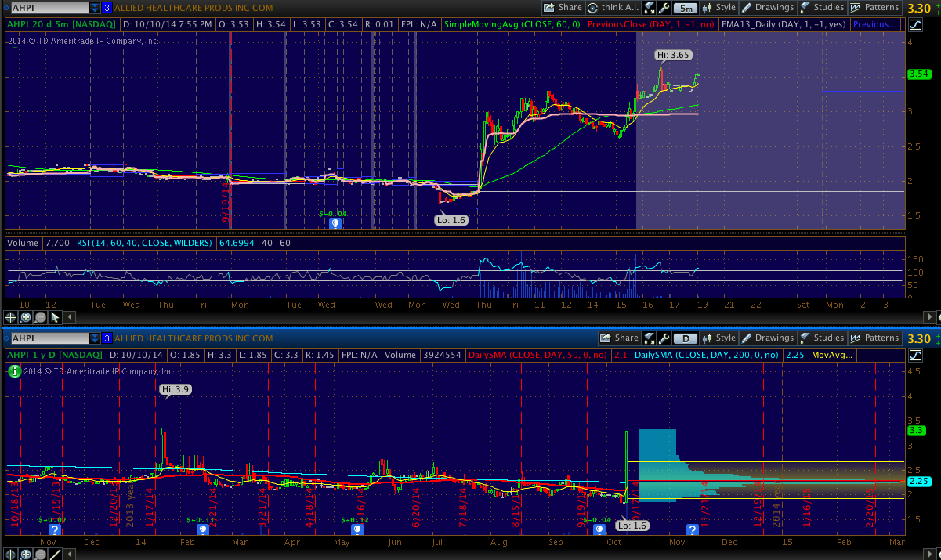
Task: Open Patterns in the top chart toolbar
Action: 874,8
